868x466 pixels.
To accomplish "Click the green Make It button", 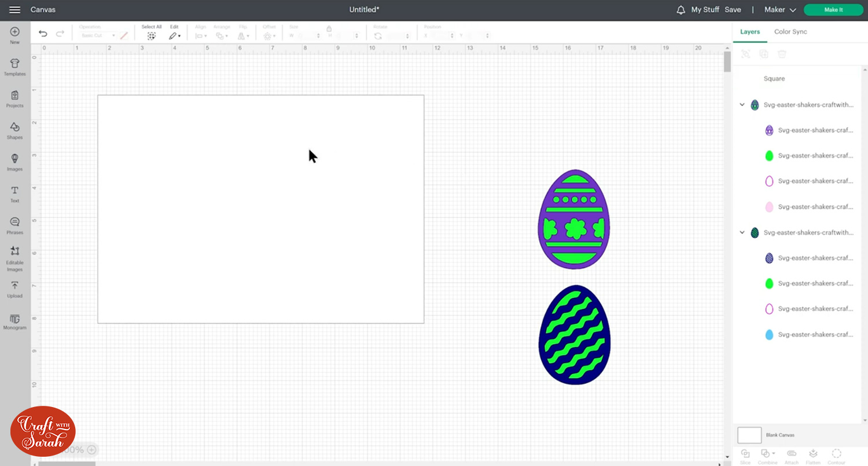I will (x=833, y=10).
